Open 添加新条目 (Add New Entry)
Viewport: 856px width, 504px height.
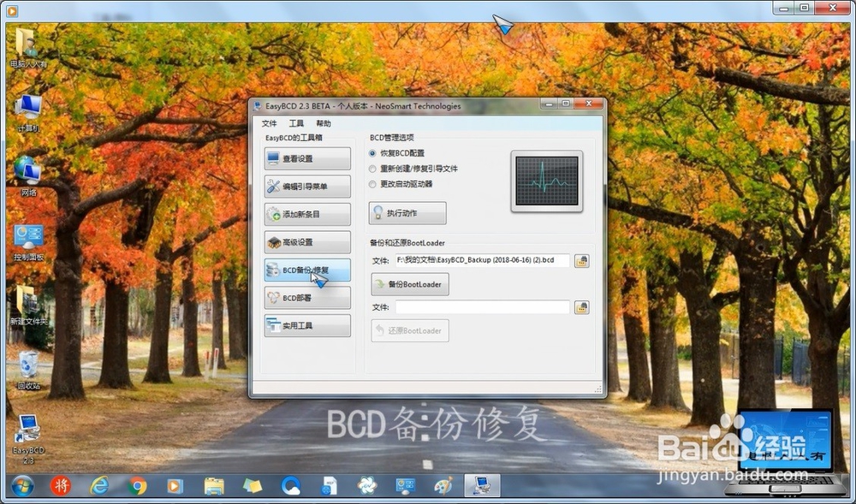[x=307, y=215]
